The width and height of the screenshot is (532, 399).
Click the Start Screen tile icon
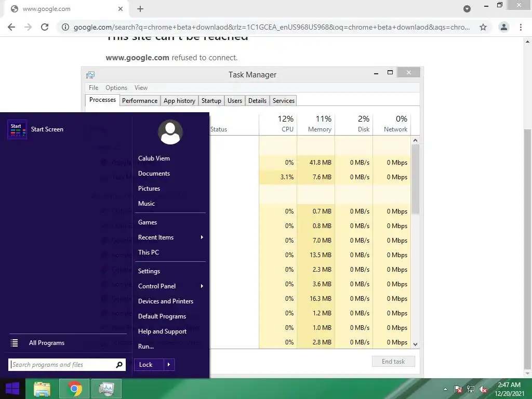tap(17, 129)
